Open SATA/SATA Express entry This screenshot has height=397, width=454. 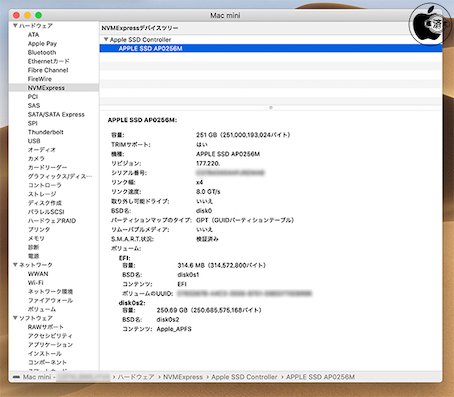pyautogui.click(x=56, y=114)
